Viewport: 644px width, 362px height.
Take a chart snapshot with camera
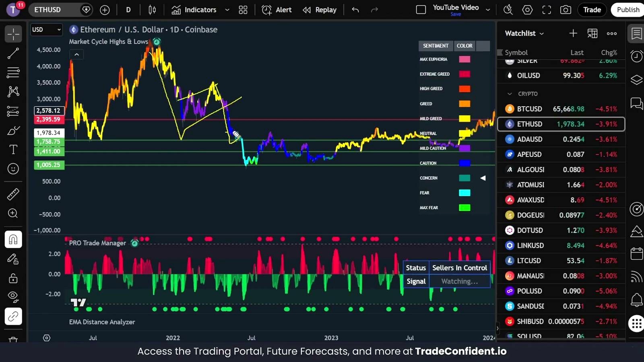(566, 10)
